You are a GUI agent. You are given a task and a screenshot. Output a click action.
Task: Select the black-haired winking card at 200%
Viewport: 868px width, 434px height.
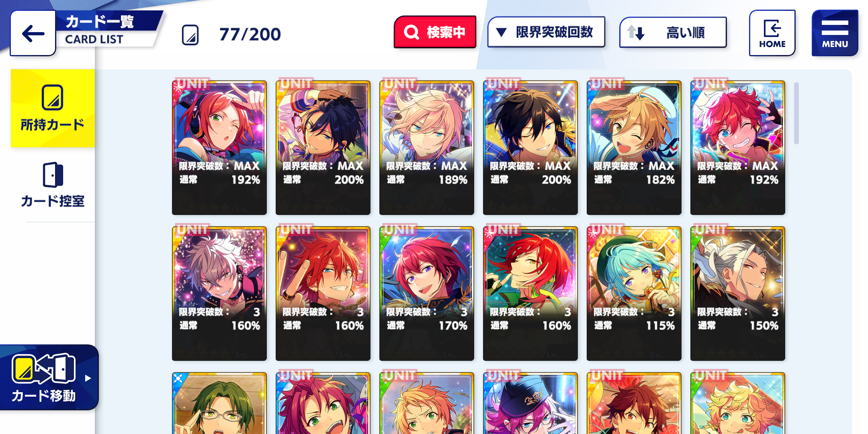530,148
